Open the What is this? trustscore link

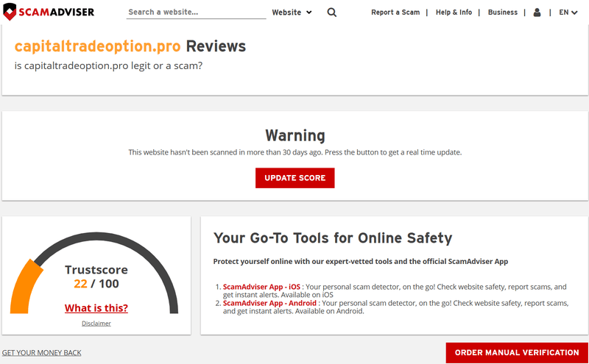tap(96, 308)
